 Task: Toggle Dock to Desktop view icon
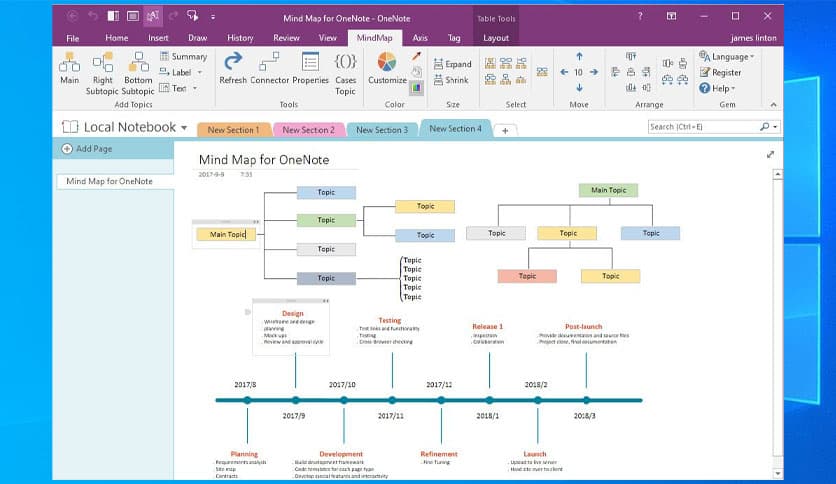[x=113, y=16]
